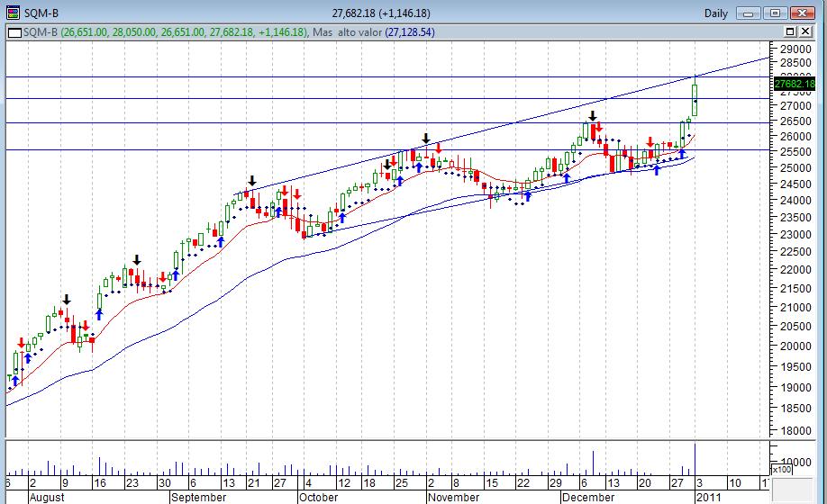This screenshot has height=504, width=827.
Task: Click the 10000 volume axis label
Action: (x=795, y=462)
